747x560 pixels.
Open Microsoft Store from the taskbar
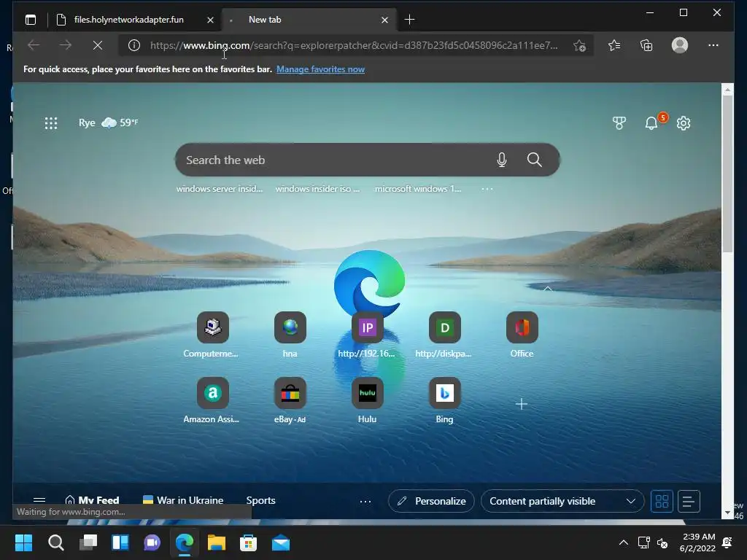tap(248, 542)
